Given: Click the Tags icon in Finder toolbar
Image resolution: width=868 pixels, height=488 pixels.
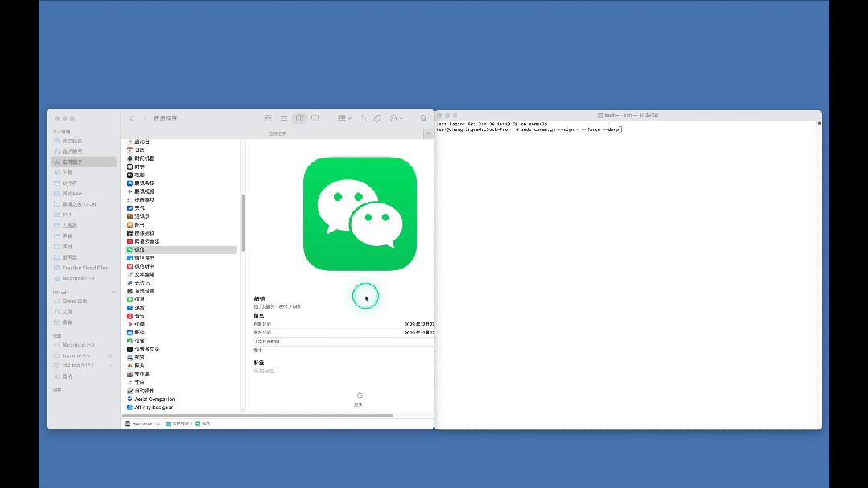Looking at the screenshot, I should pos(377,118).
